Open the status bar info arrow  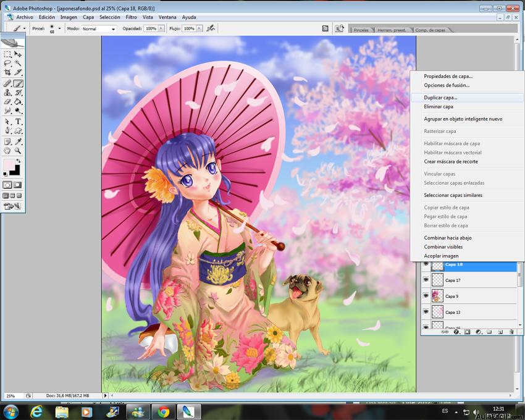point(106,395)
